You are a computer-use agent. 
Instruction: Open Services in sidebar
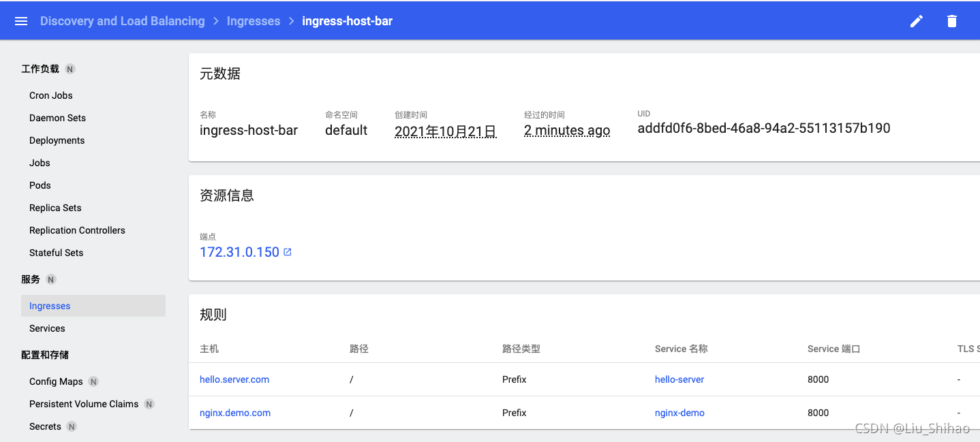(48, 328)
